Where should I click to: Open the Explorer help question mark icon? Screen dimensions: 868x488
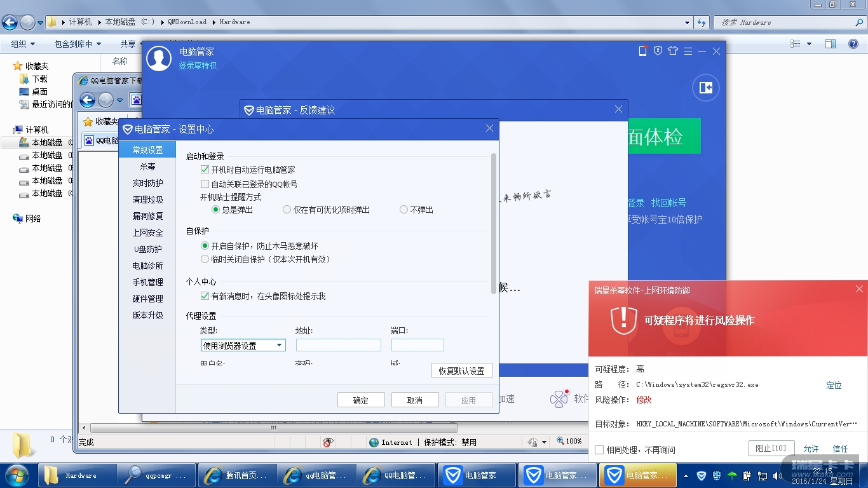853,44
